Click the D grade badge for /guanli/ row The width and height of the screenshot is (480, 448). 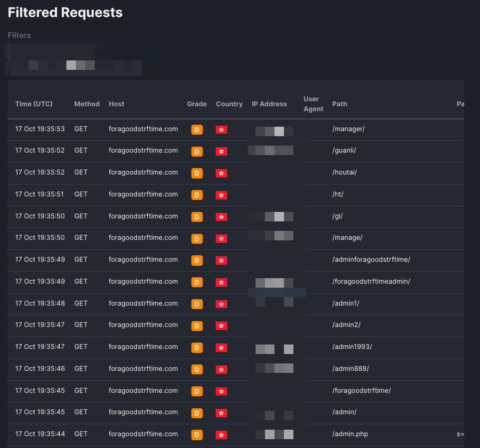197,151
